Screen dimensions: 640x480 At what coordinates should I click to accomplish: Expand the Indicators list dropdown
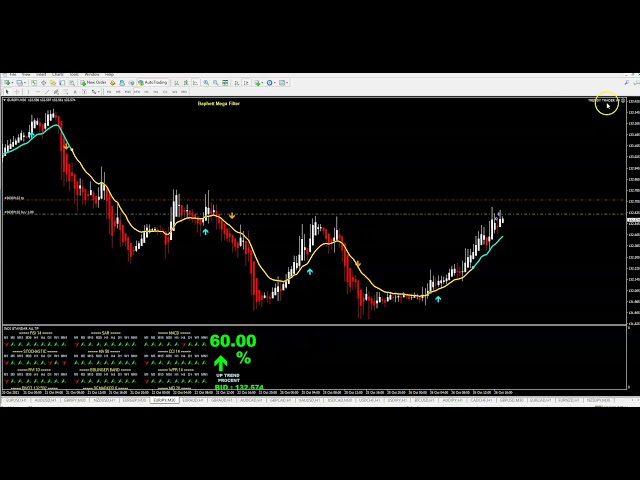pos(264,82)
